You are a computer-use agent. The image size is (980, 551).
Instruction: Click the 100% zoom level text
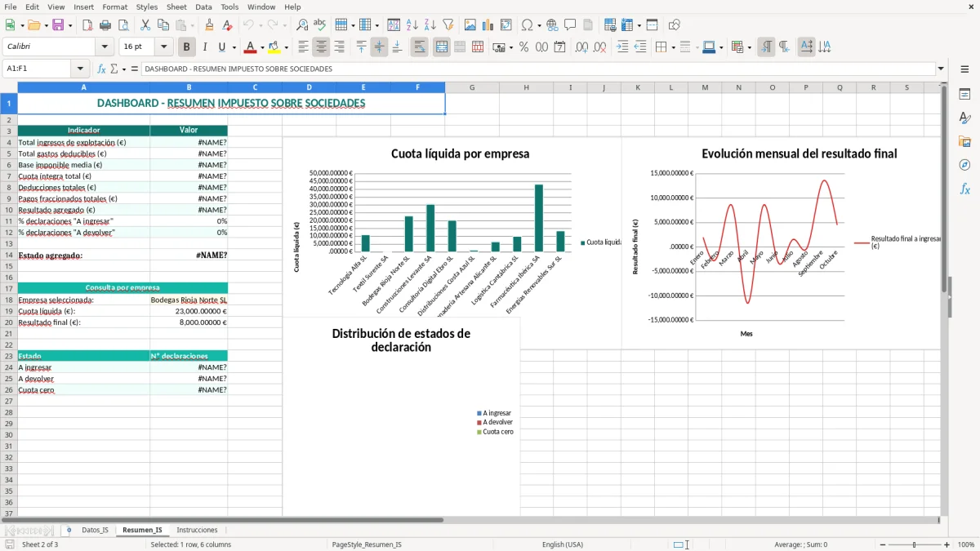click(965, 544)
